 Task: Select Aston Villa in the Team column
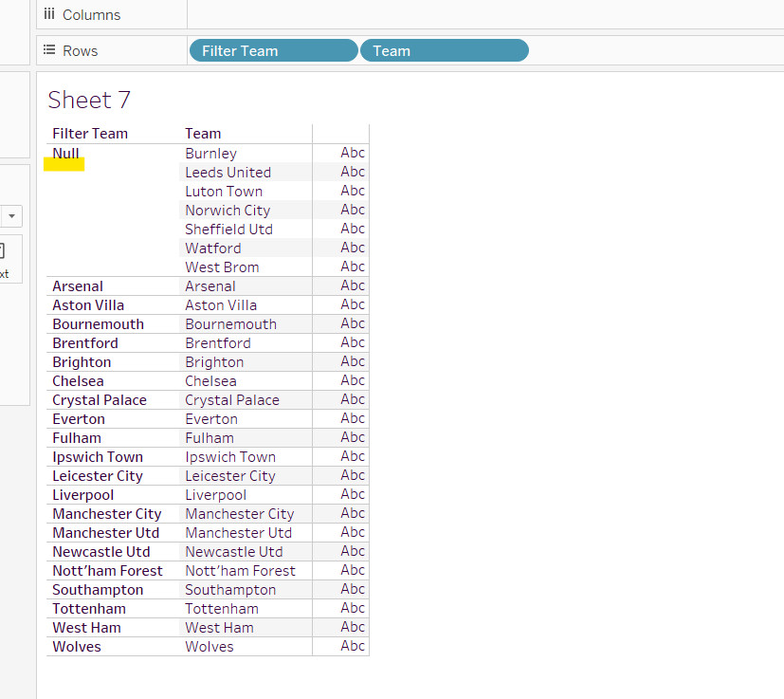(221, 305)
